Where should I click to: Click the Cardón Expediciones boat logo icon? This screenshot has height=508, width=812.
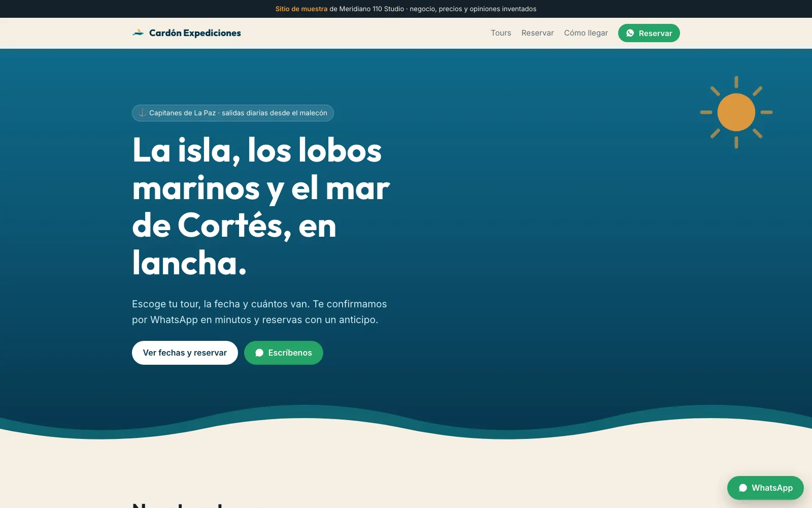pyautogui.click(x=138, y=33)
